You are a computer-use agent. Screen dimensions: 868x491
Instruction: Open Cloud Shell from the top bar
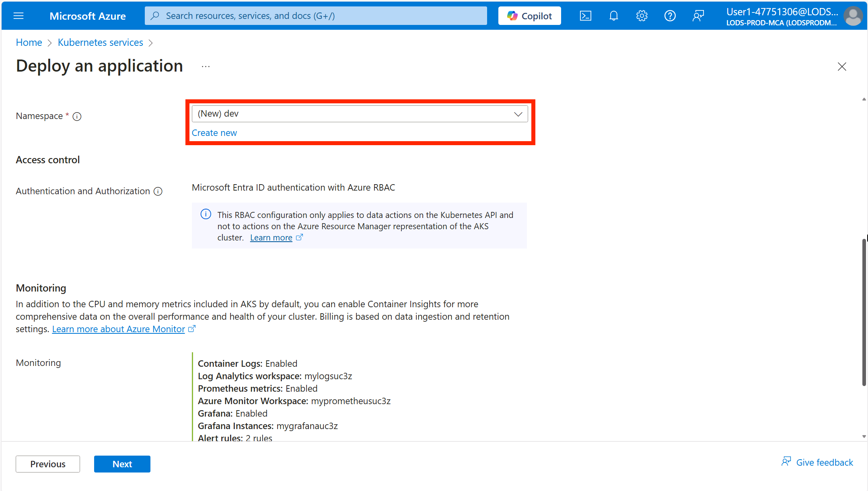coord(585,16)
